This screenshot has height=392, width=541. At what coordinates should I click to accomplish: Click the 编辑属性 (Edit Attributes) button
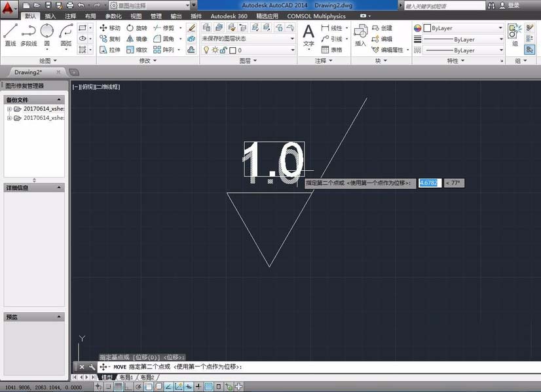click(388, 50)
